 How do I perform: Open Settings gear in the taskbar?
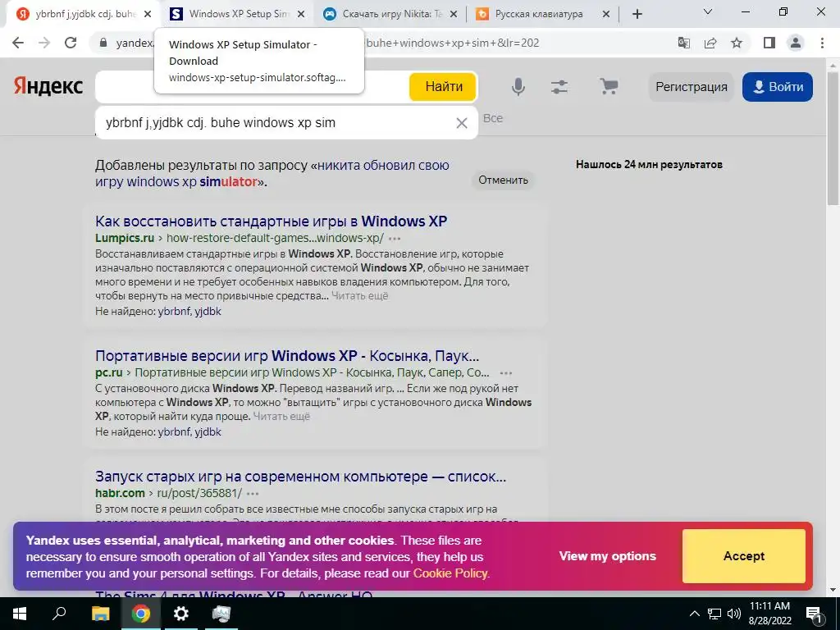(x=181, y=614)
